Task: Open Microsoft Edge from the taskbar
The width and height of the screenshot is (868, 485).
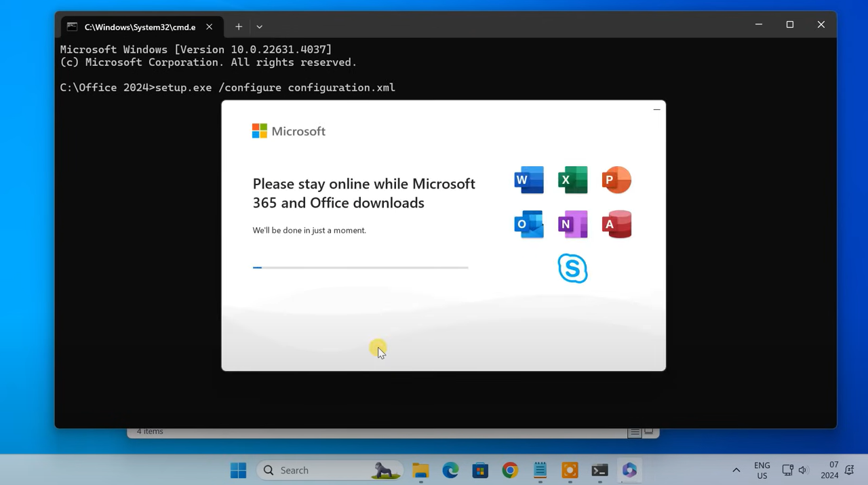Action: tap(450, 470)
